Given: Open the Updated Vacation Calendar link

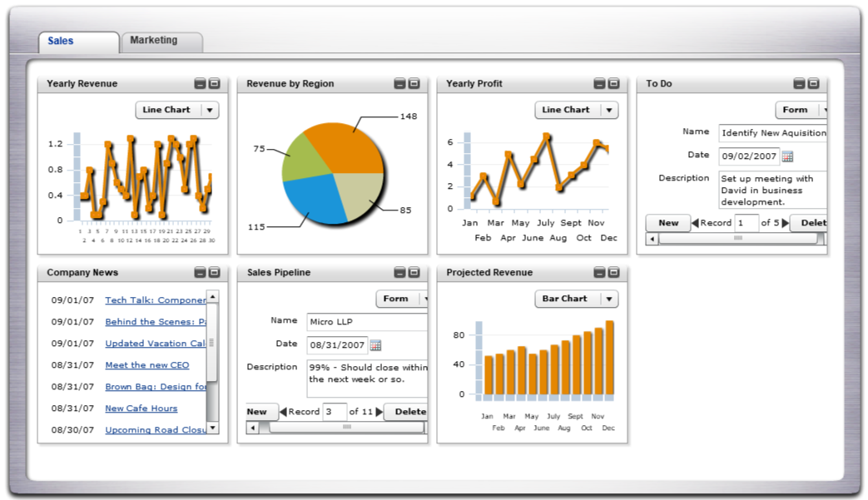Looking at the screenshot, I should tap(156, 343).
